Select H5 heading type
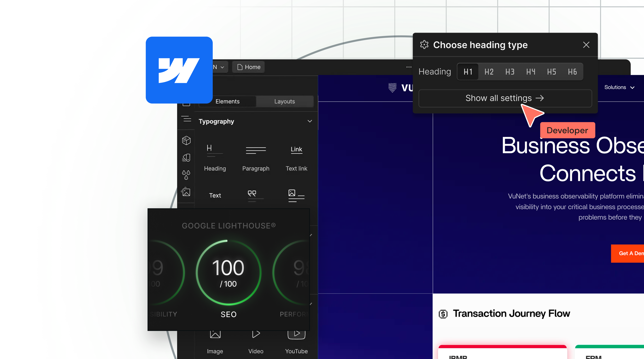The height and width of the screenshot is (359, 644). (x=551, y=72)
